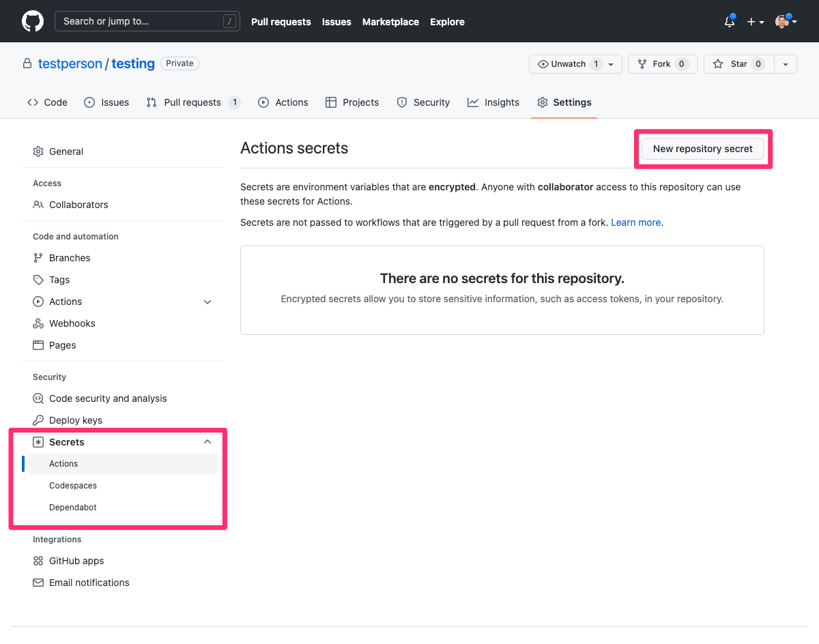The image size is (819, 644).
Task: Click the Pages sidebar icon
Action: [x=38, y=345]
